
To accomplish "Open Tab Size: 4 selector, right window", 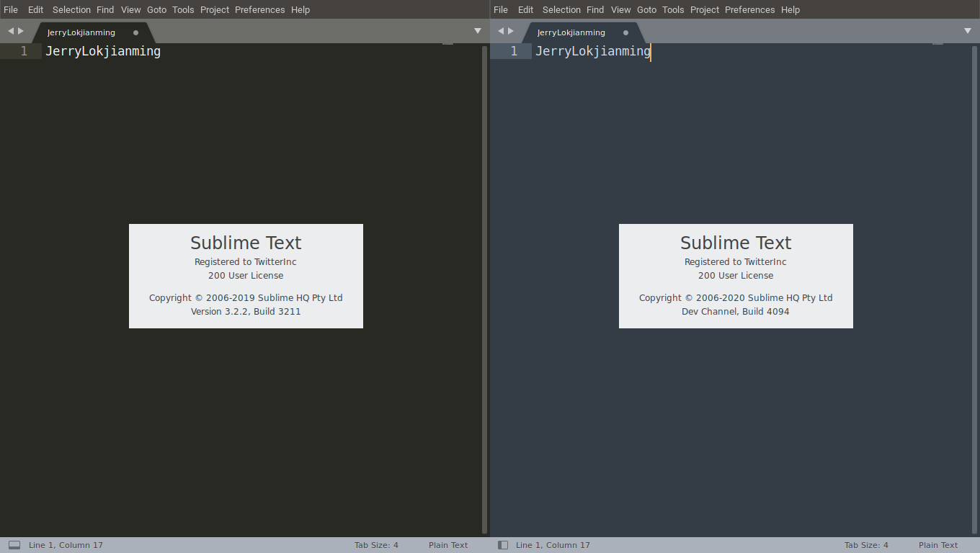I will point(866,545).
